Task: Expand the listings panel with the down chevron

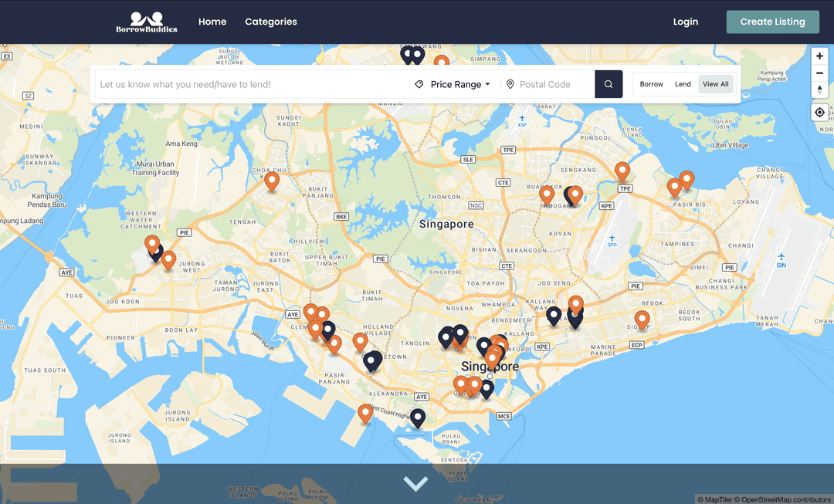Action: [x=416, y=483]
